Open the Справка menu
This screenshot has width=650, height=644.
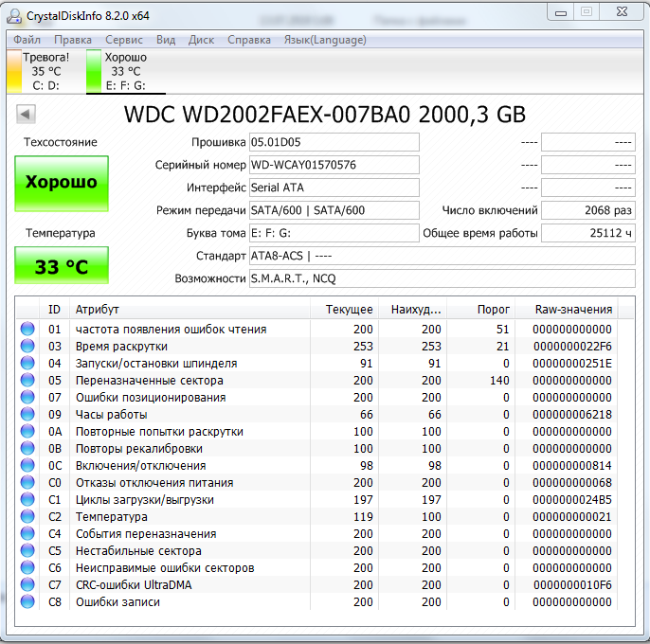pyautogui.click(x=248, y=40)
